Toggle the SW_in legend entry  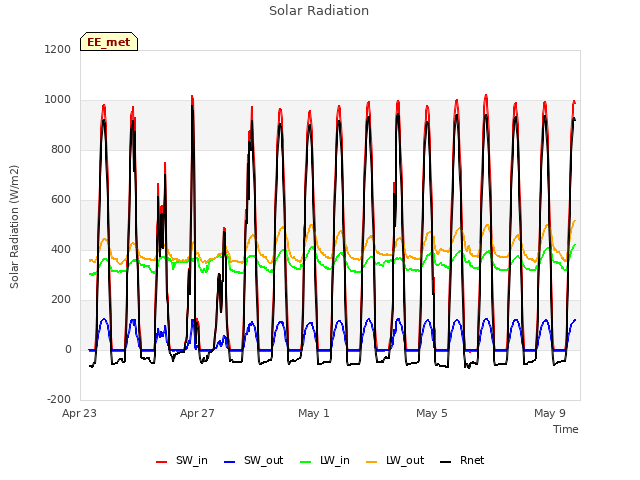tap(182, 461)
